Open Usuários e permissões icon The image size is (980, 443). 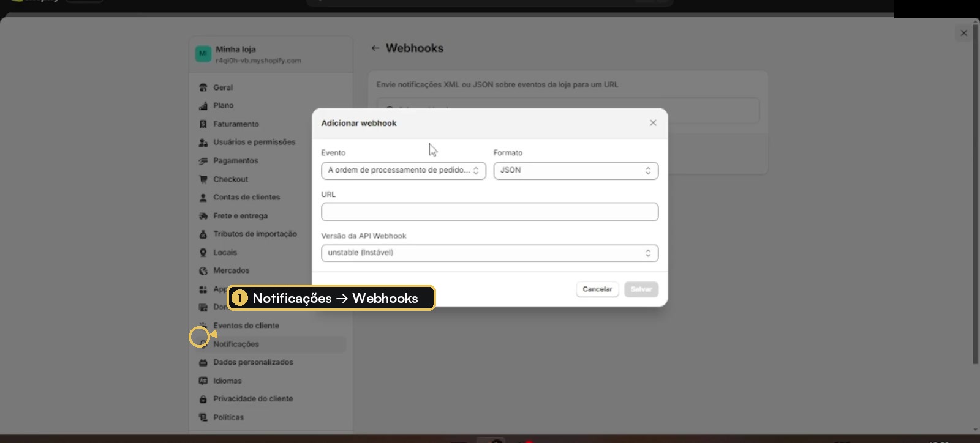(203, 143)
